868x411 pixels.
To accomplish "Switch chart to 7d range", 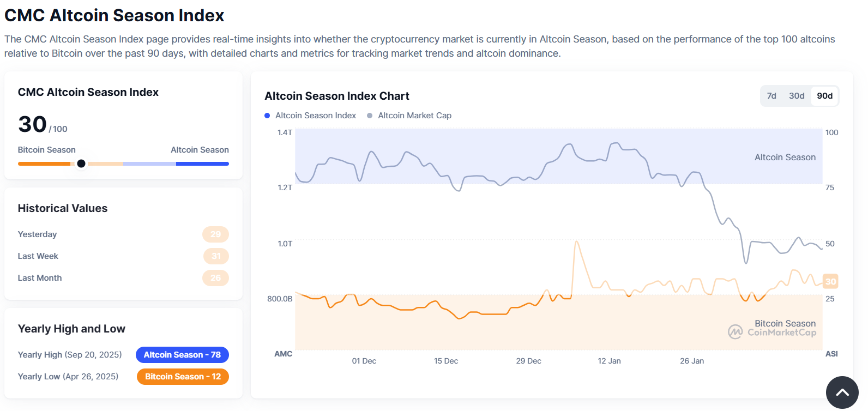I will coord(771,96).
